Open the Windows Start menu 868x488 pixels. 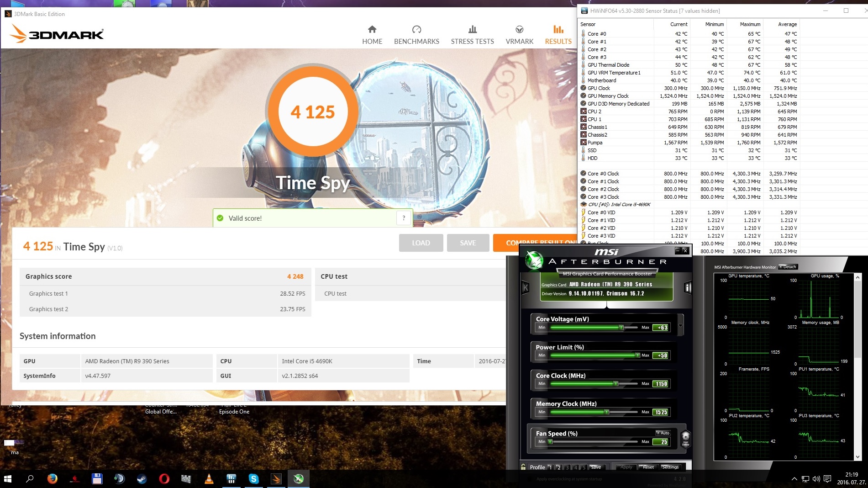click(x=8, y=479)
